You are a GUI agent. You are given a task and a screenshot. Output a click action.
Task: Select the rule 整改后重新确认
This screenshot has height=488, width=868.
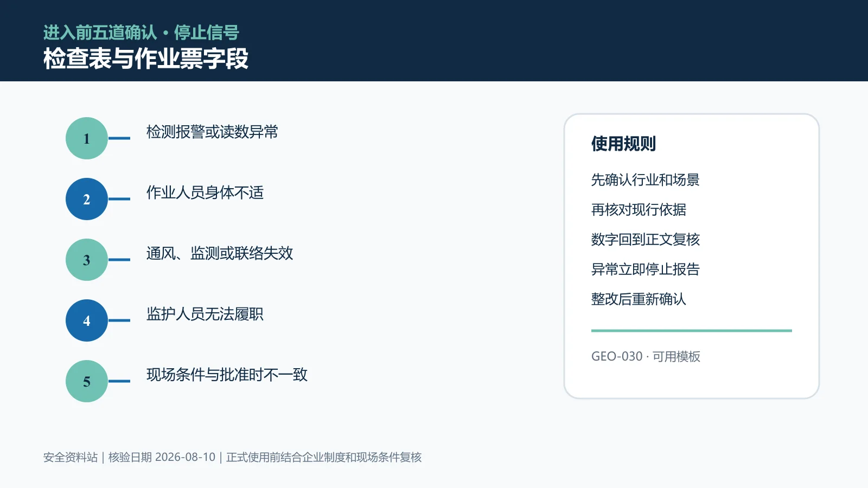click(639, 299)
